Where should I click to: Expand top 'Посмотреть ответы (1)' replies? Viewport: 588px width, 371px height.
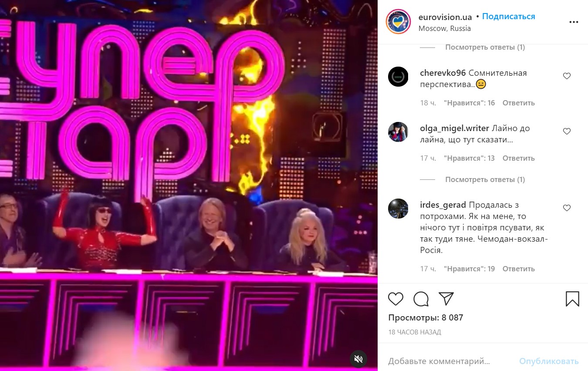tap(485, 47)
